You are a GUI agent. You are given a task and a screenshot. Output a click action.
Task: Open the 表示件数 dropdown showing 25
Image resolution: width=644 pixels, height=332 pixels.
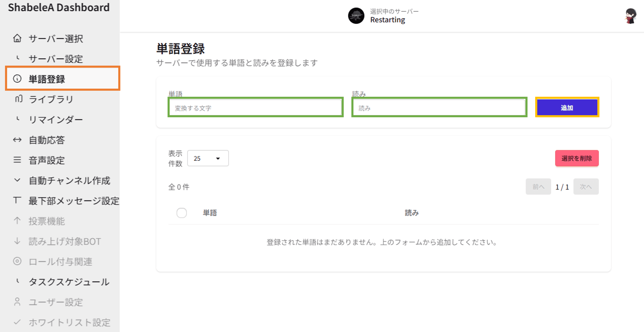[x=208, y=158]
